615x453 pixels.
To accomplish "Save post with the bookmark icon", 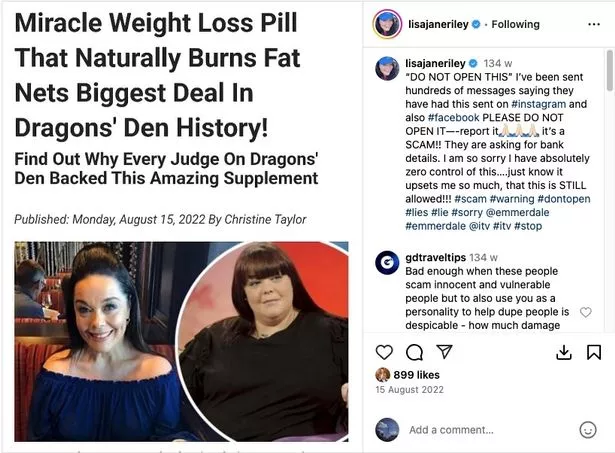I will (594, 352).
